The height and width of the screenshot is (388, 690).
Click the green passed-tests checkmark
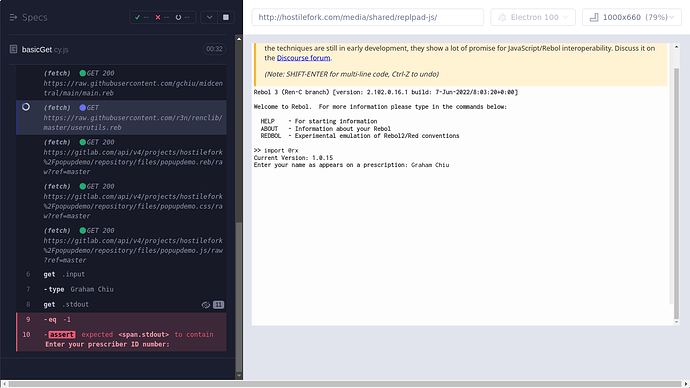click(x=137, y=17)
